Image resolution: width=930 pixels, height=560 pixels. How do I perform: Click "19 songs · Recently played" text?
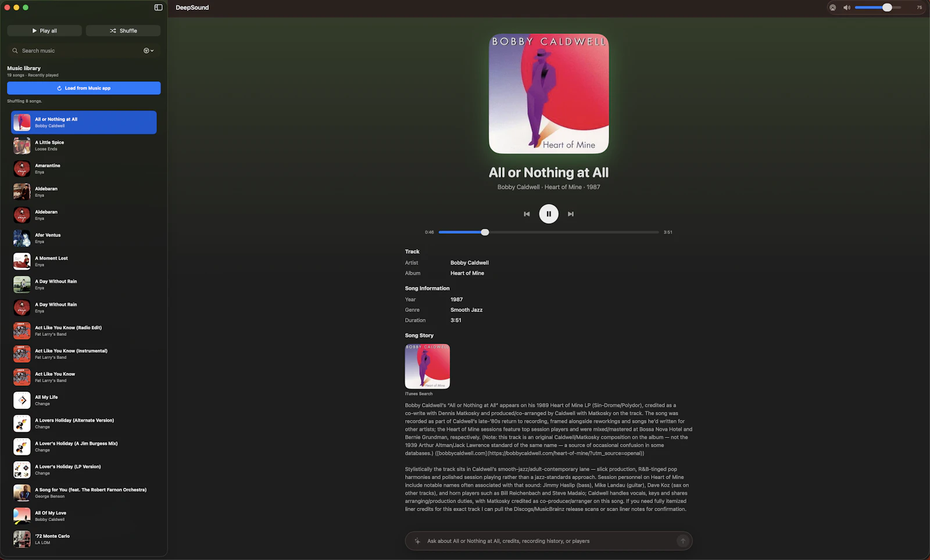click(33, 75)
